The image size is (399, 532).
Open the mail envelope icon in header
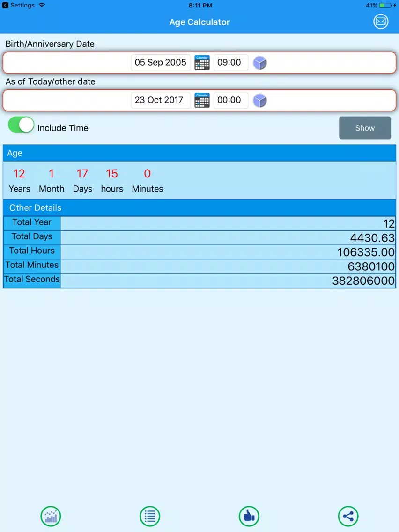(x=381, y=22)
